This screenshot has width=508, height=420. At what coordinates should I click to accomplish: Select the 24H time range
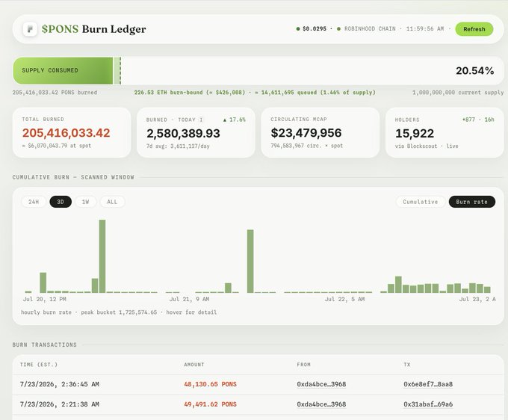tap(34, 202)
